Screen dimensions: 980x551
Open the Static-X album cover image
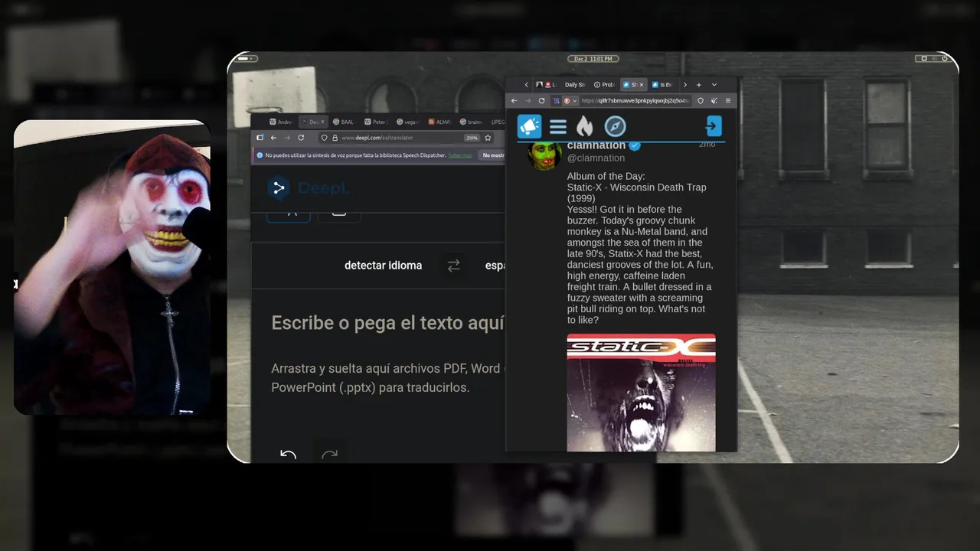tap(642, 393)
